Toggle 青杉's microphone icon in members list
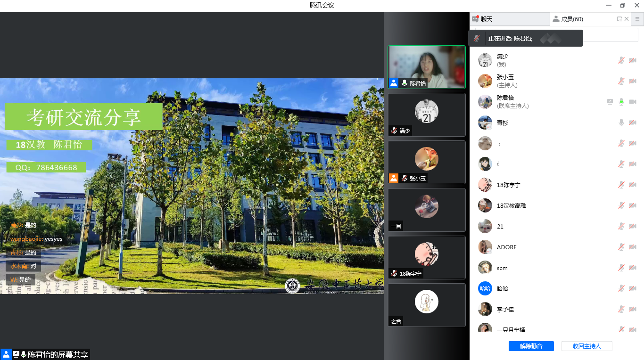The height and width of the screenshot is (360, 644). [621, 123]
